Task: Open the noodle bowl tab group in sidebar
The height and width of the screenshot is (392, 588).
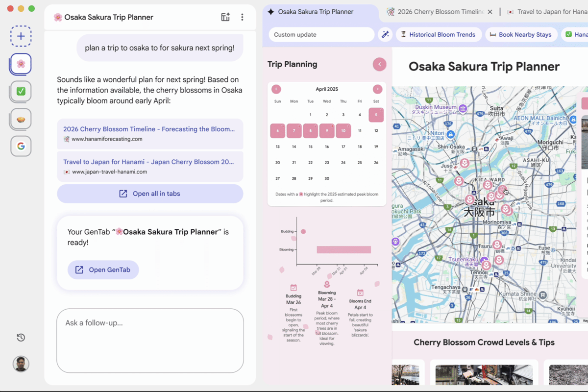Action: [20, 119]
